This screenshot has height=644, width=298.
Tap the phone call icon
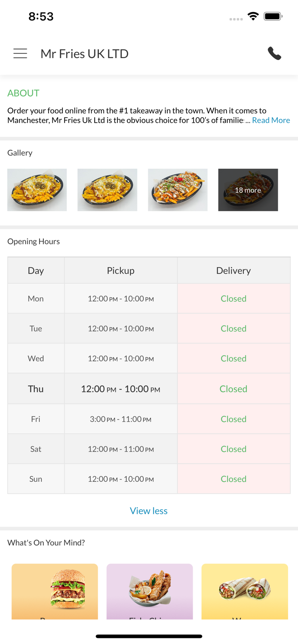pyautogui.click(x=274, y=53)
